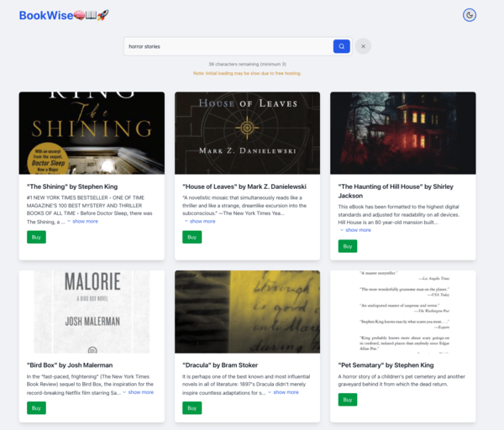Buy "The Shining" by Stephen King
Image resolution: width=504 pixels, height=430 pixels.
[x=36, y=237]
